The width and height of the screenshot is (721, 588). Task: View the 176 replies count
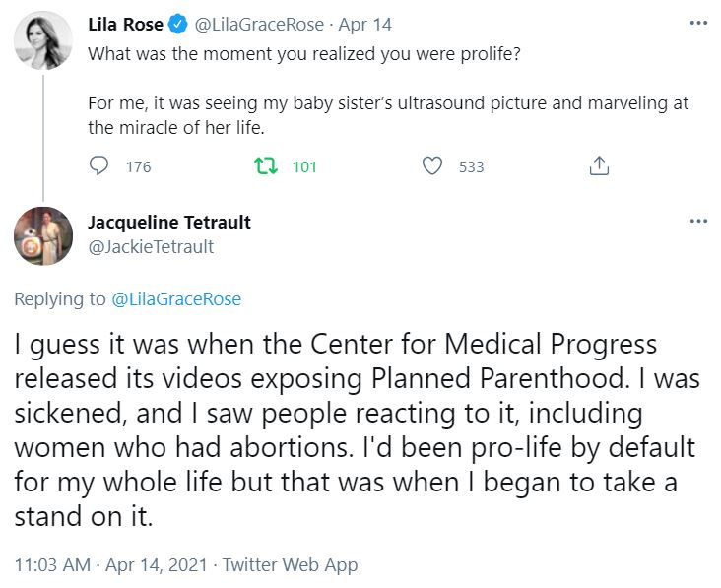tap(139, 167)
